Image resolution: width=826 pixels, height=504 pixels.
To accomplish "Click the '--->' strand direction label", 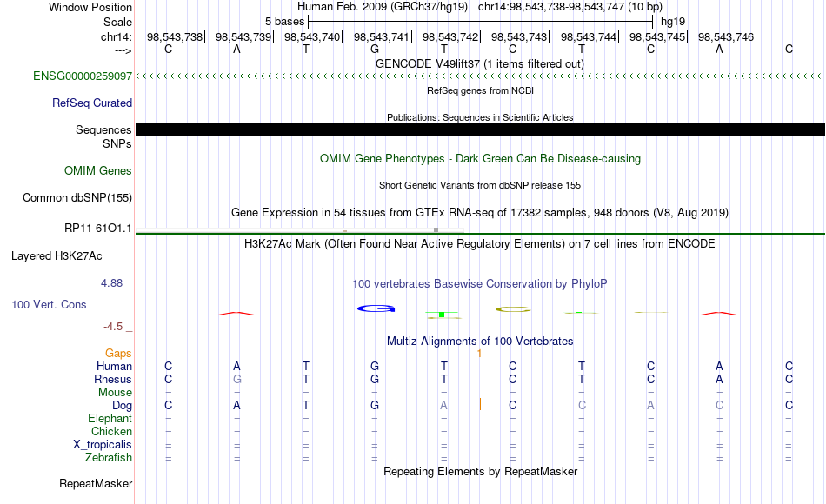I will click(123, 50).
